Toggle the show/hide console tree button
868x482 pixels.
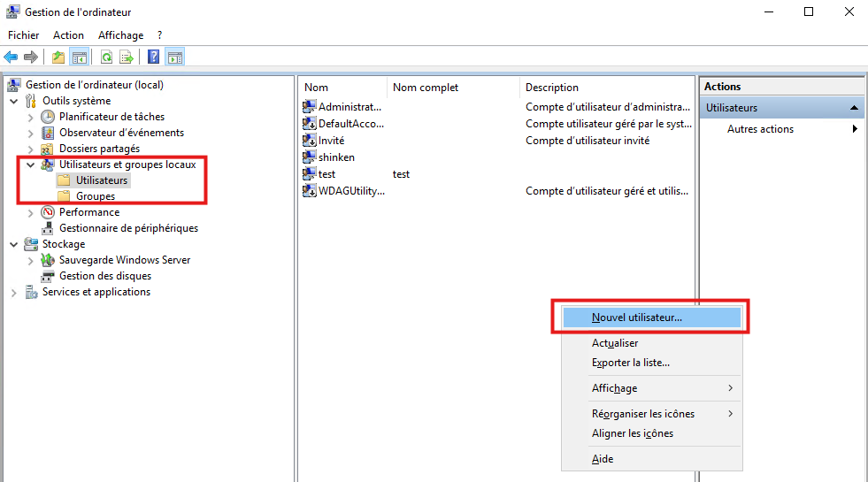(x=80, y=57)
